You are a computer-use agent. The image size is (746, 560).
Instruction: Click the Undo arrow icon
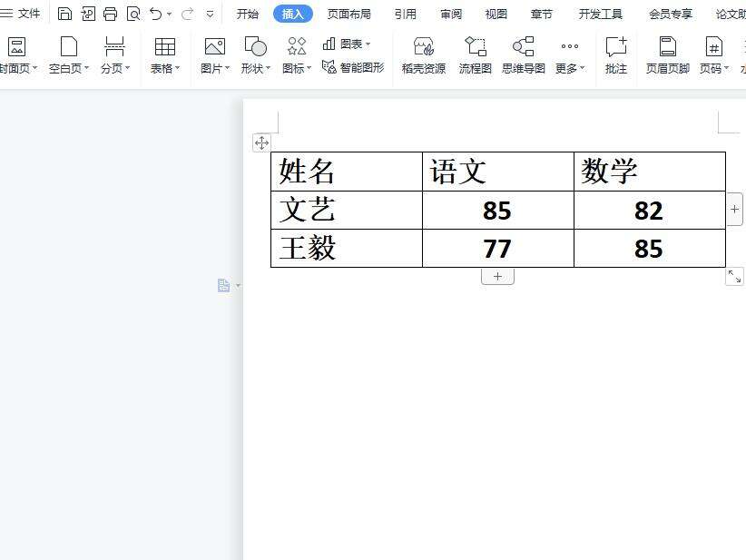[155, 14]
